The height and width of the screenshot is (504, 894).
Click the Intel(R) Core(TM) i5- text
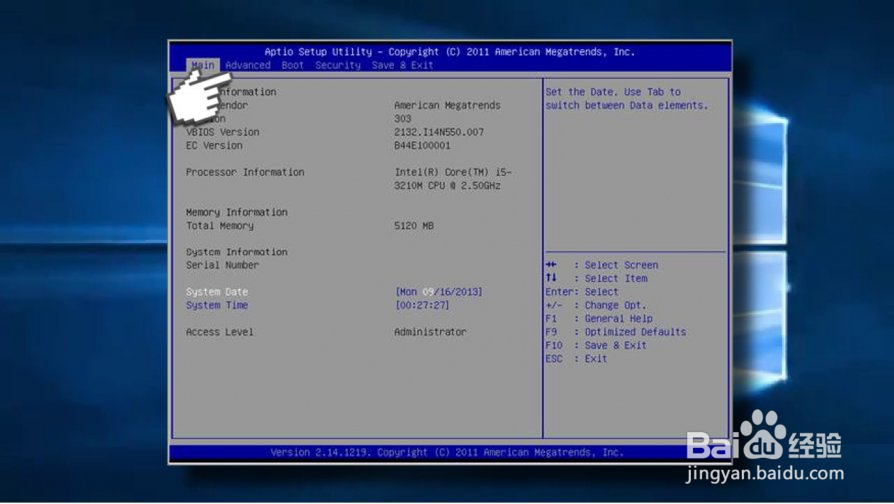[x=453, y=172]
